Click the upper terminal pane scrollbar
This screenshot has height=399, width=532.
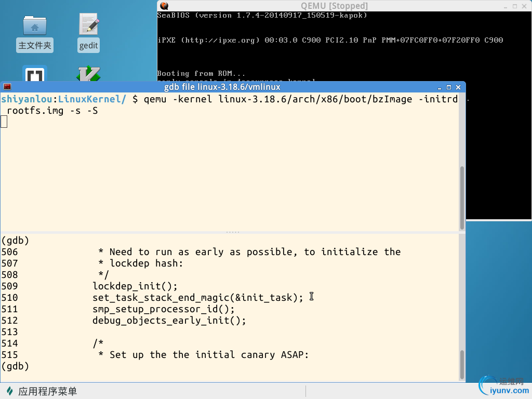pyautogui.click(x=462, y=198)
